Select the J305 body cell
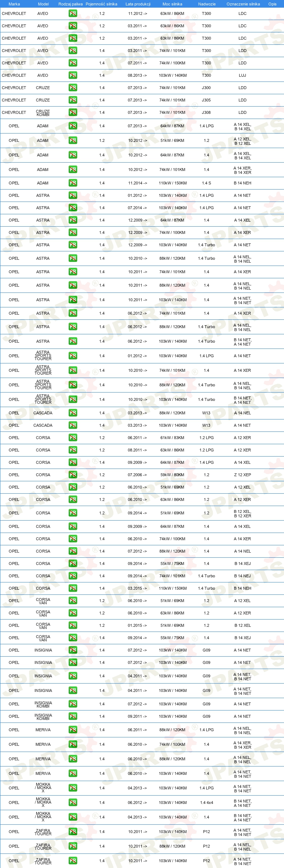The height and width of the screenshot is (868, 284). 206,100
